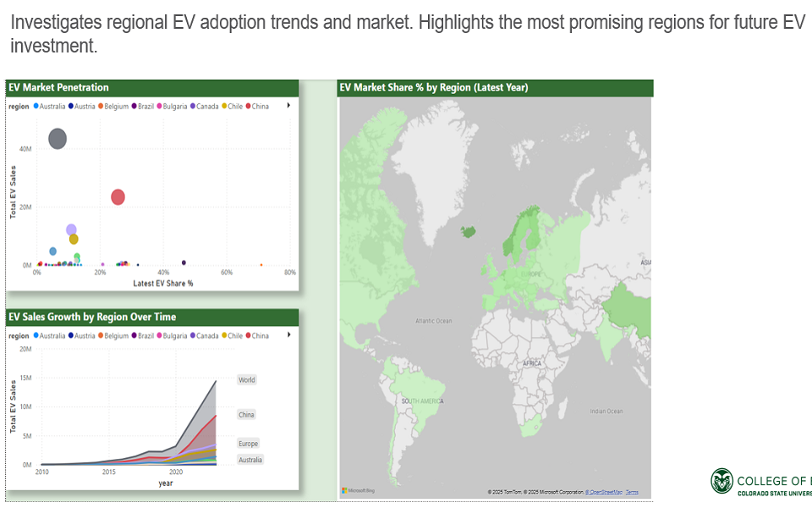Screen dimensions: 812x508
Task: Pick China in EV Sales Growth legend
Action: 257,336
